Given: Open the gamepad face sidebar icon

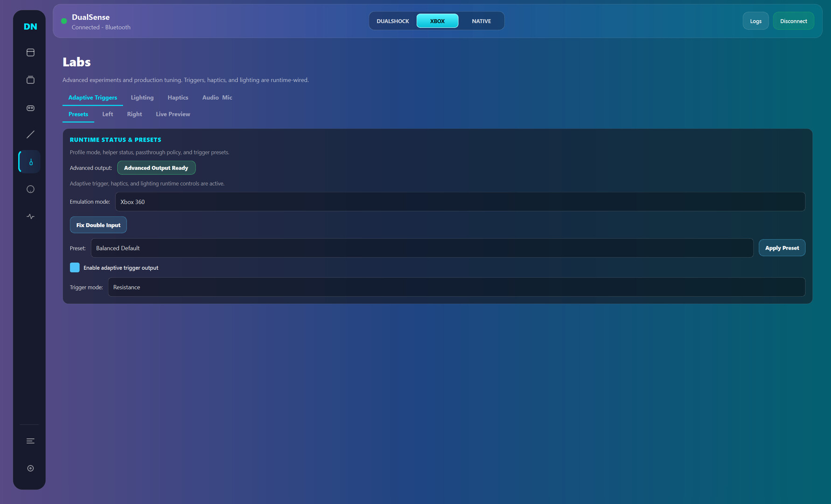Looking at the screenshot, I should pos(30,108).
